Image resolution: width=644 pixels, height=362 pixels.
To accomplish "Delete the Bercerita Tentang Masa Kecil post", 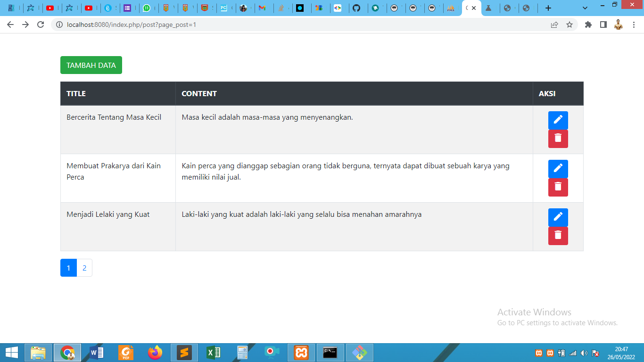I will click(x=558, y=139).
